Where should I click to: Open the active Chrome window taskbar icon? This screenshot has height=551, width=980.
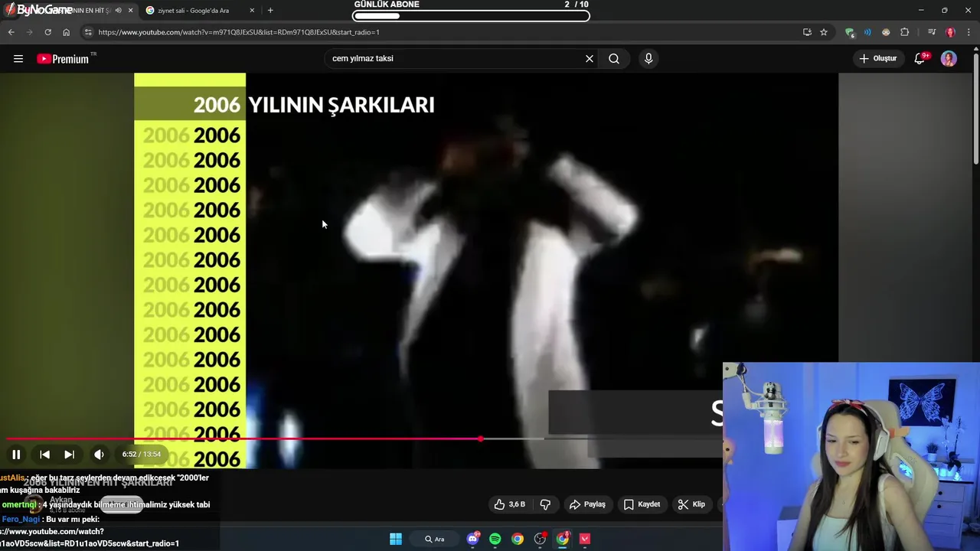563,539
